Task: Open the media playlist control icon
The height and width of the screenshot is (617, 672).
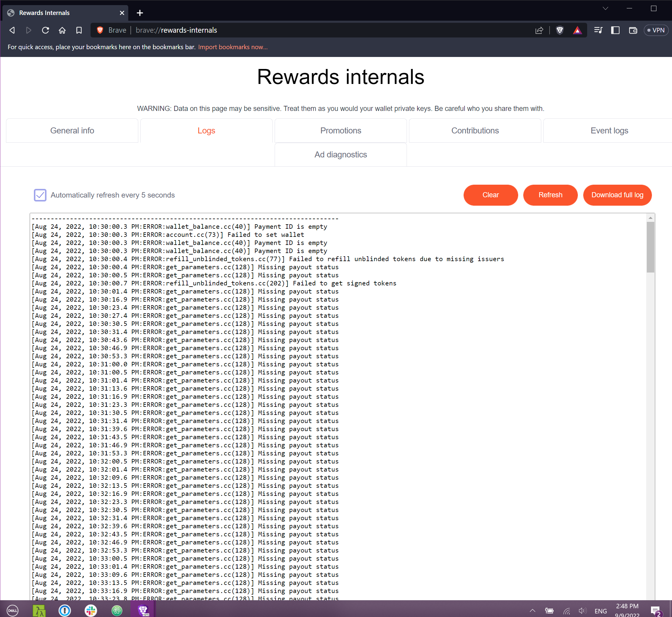Action: (x=598, y=30)
